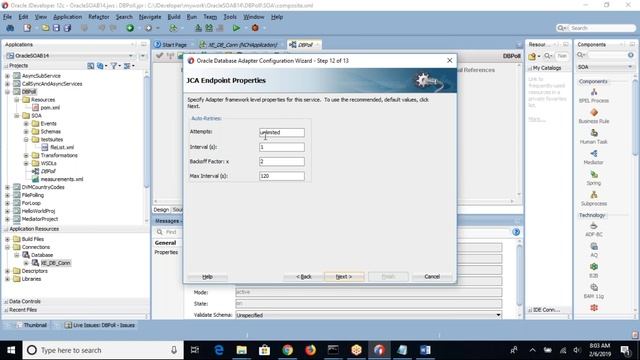Expand the Events folder node
This screenshot has height=360, width=640.
tap(26, 124)
